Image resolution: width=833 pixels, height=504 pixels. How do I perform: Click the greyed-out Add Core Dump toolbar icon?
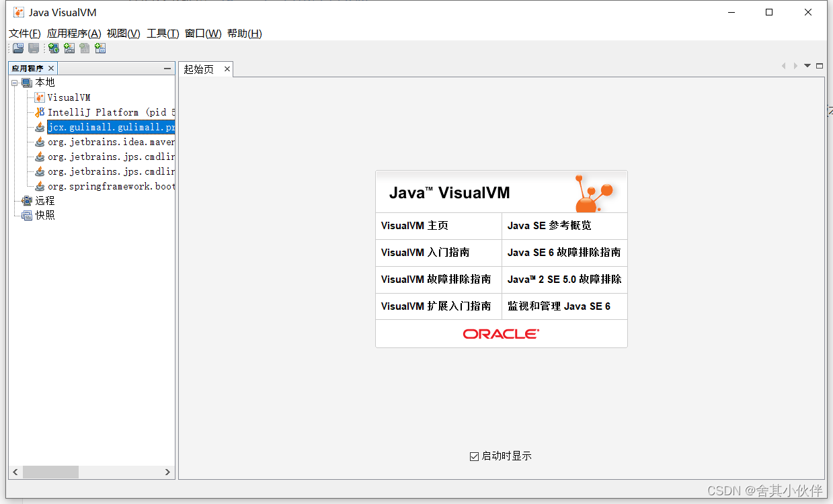pyautogui.click(x=85, y=48)
